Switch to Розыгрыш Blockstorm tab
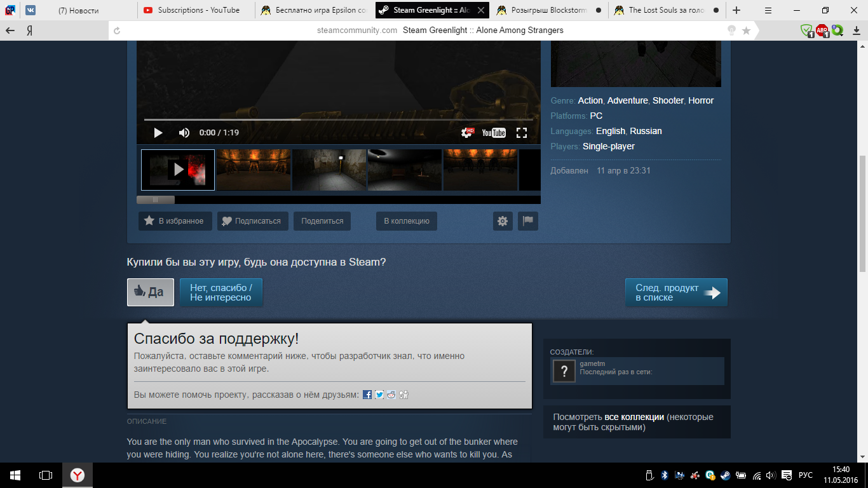868x488 pixels. (549, 10)
